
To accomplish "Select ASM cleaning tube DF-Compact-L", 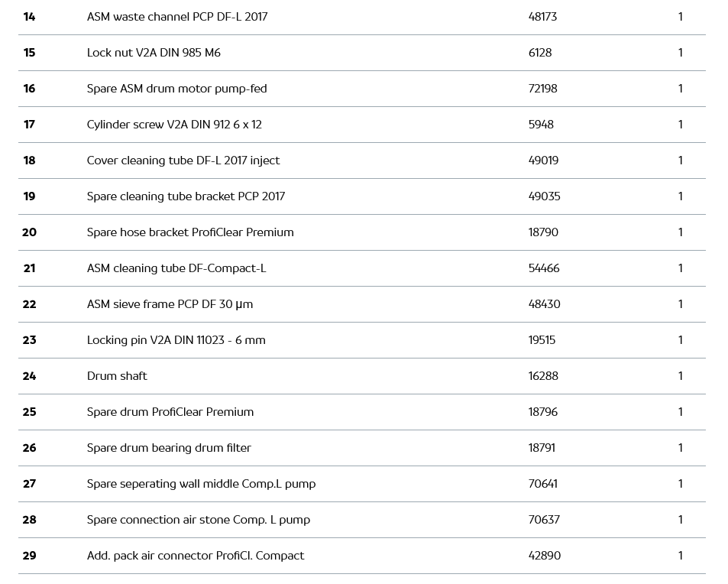I will point(176,268).
